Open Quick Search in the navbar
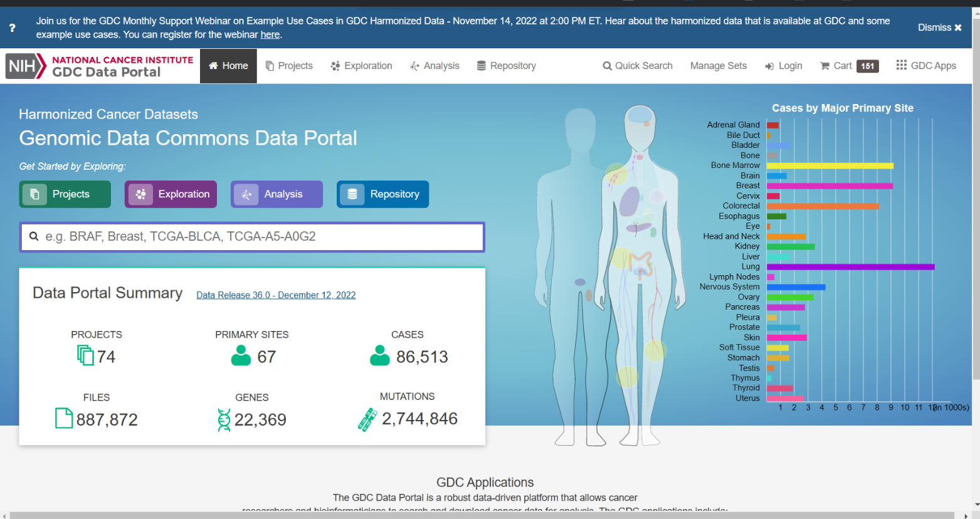Screen dimensions: 980x519 638,66
